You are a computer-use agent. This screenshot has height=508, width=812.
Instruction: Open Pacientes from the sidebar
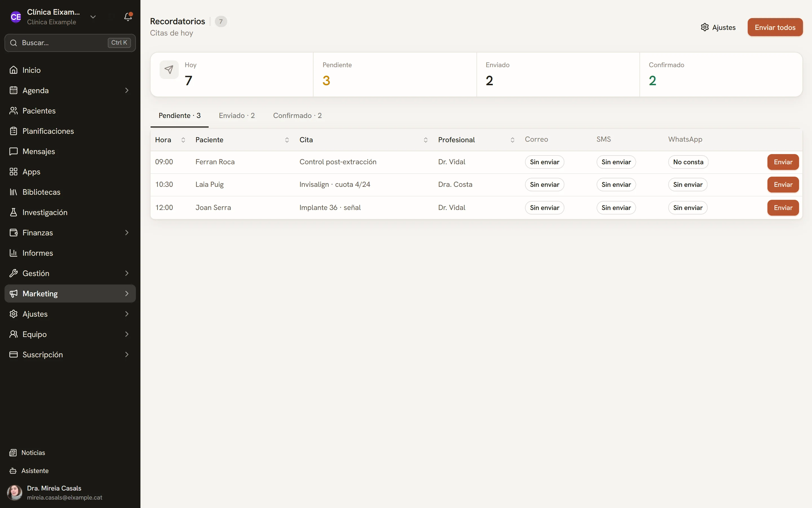pyautogui.click(x=70, y=111)
